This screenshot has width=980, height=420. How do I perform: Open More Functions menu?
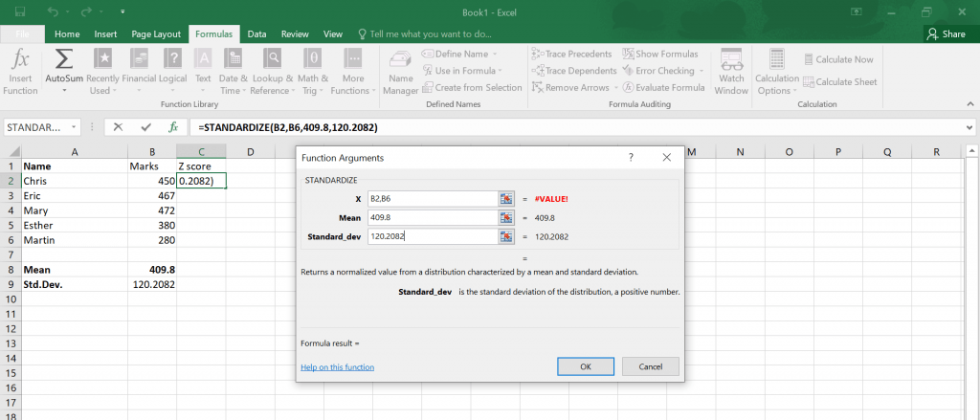tap(352, 72)
